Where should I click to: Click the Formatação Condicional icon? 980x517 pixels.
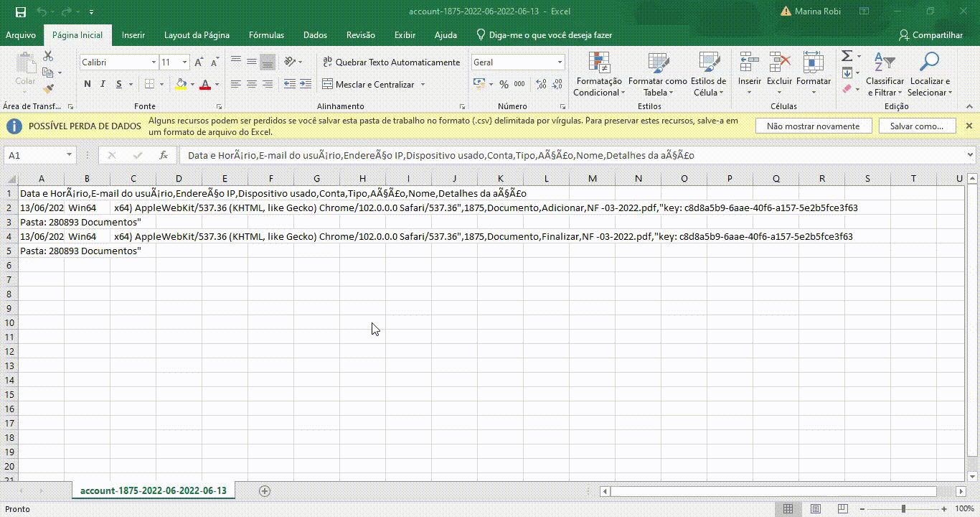(x=598, y=63)
